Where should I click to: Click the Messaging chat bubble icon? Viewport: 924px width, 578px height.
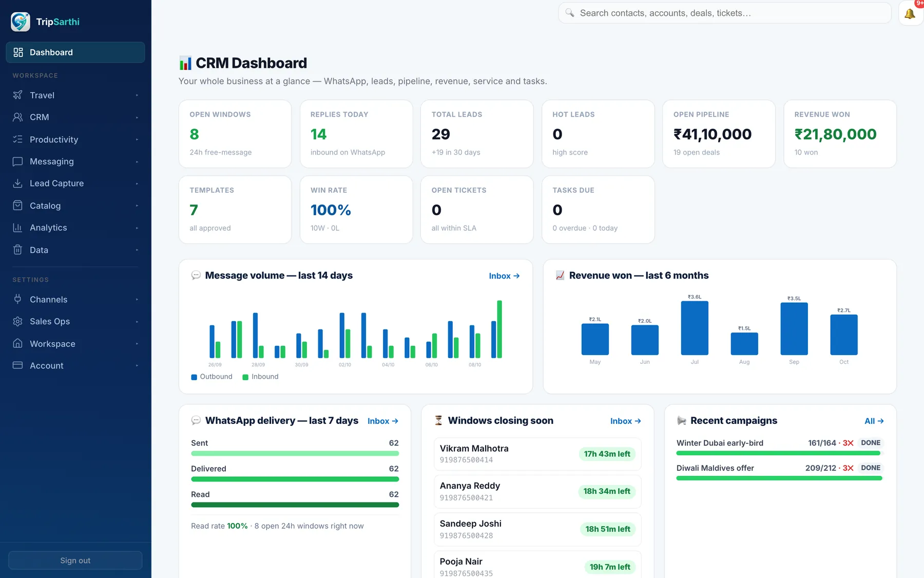tap(17, 161)
